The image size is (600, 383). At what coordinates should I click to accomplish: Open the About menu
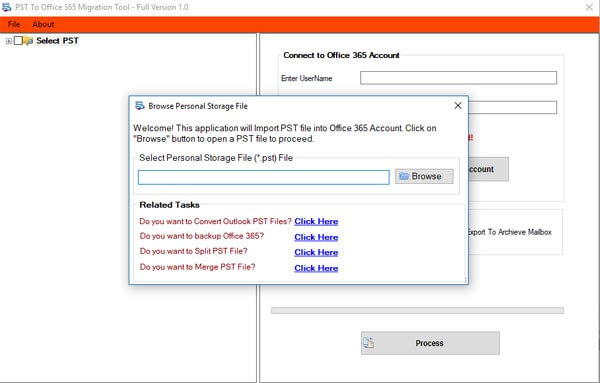(43, 24)
